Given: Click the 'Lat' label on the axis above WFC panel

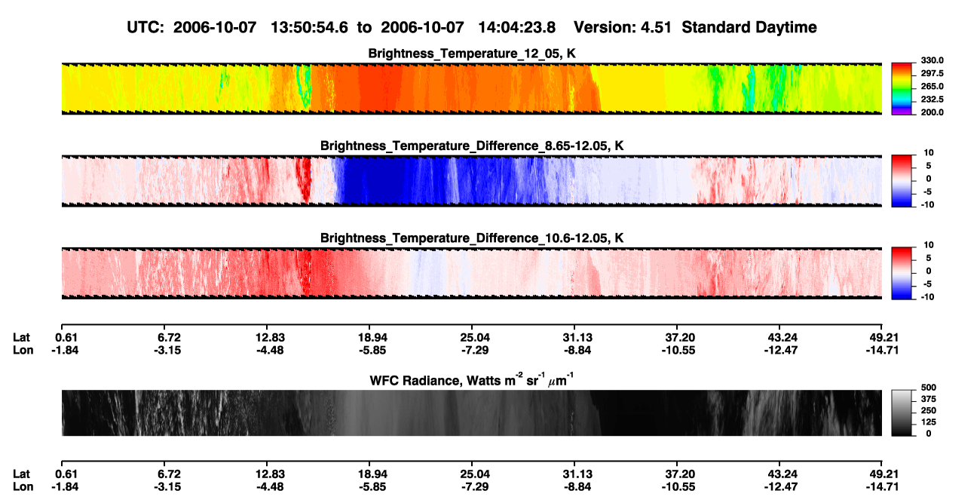Looking at the screenshot, I should [21, 338].
